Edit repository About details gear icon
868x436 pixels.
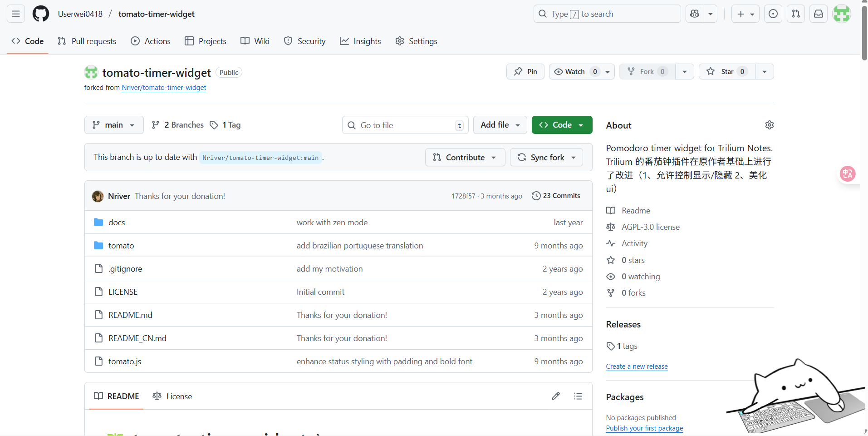tap(770, 125)
